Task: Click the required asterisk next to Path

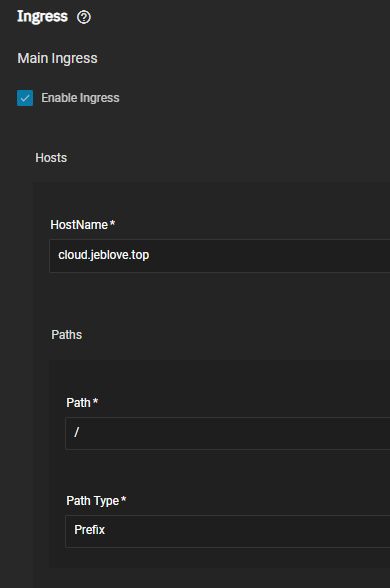Action: tap(95, 401)
